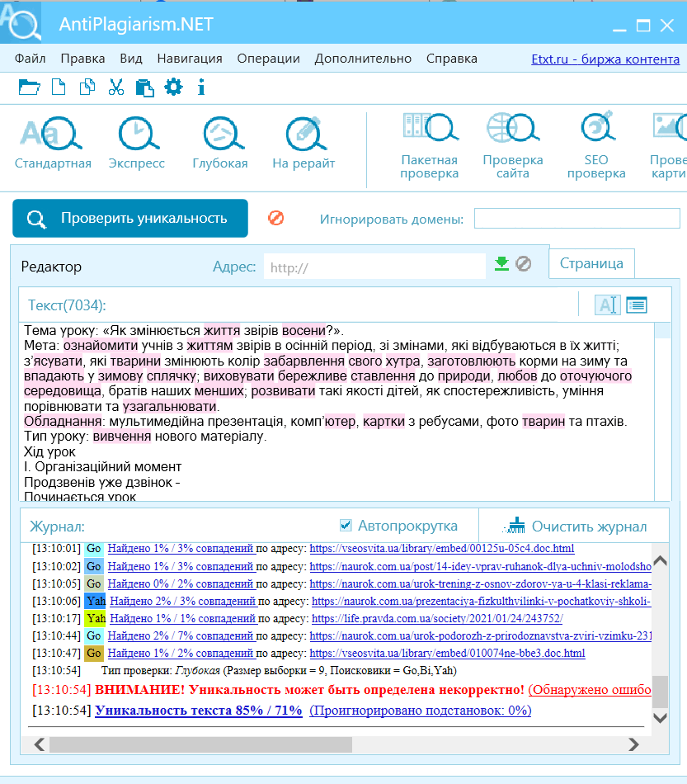This screenshot has height=784, width=687.
Task: Click the Игнорировать домены input field
Action: 577,219
